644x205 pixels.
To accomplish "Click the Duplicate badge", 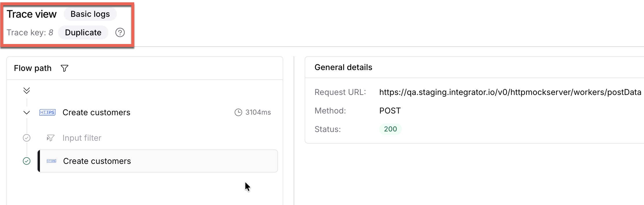I will click(x=83, y=32).
